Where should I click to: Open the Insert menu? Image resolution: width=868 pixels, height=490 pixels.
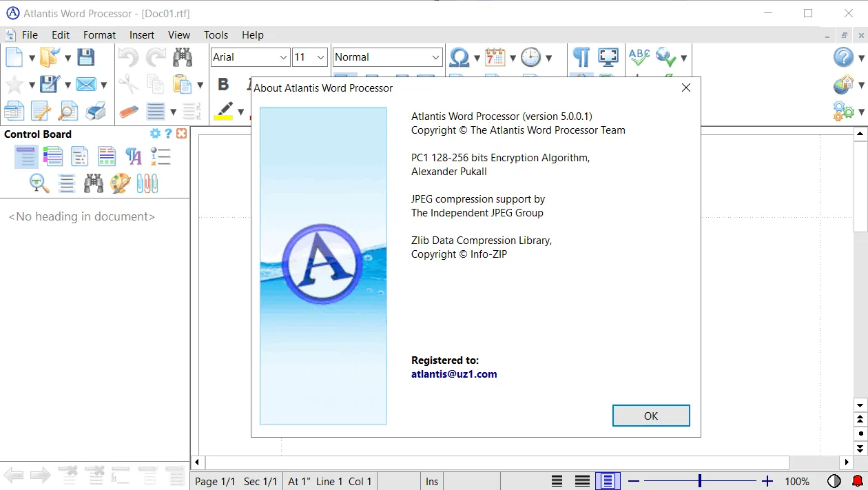pos(142,35)
